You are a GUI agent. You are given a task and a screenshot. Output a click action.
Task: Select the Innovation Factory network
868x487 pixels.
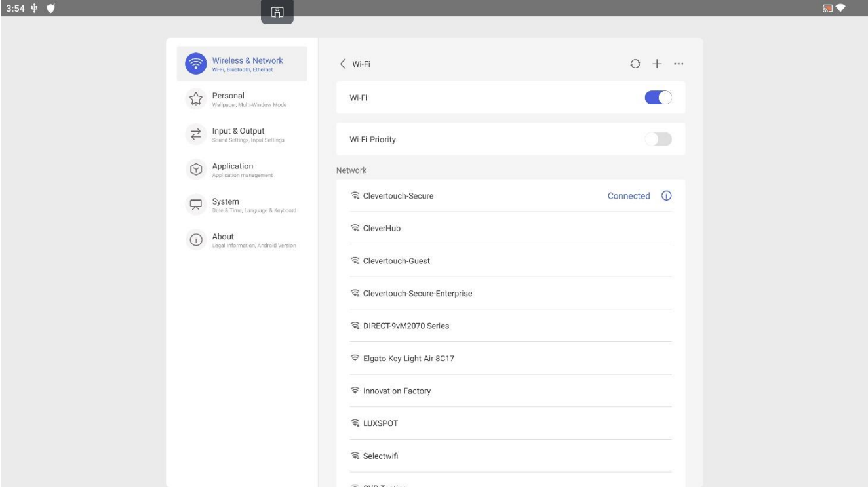tap(511, 391)
